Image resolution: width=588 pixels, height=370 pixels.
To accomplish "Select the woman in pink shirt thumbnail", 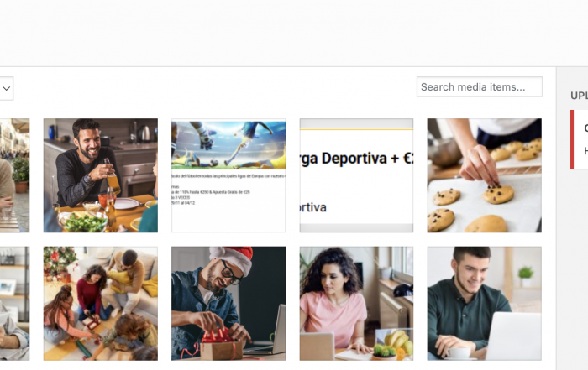I will tap(356, 304).
